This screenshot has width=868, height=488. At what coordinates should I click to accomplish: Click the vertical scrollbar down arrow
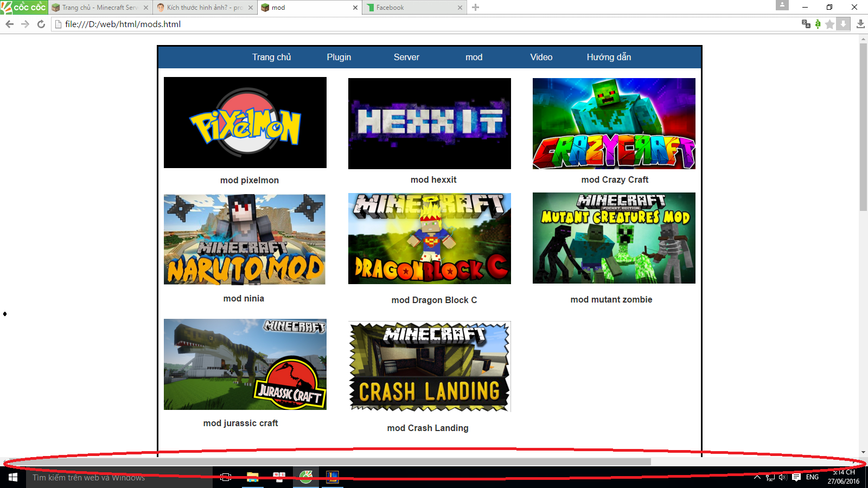click(x=863, y=452)
